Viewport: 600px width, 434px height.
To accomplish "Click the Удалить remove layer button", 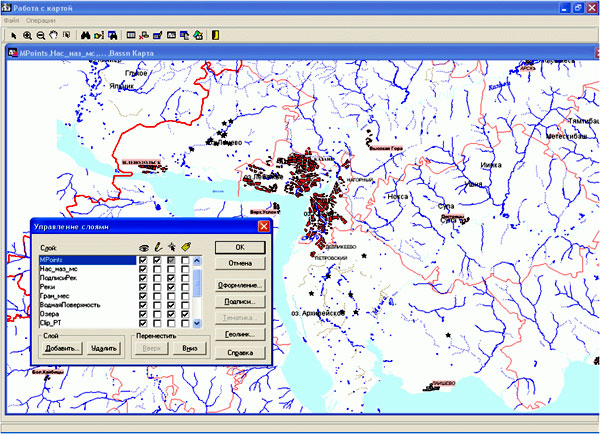I will click(x=104, y=348).
